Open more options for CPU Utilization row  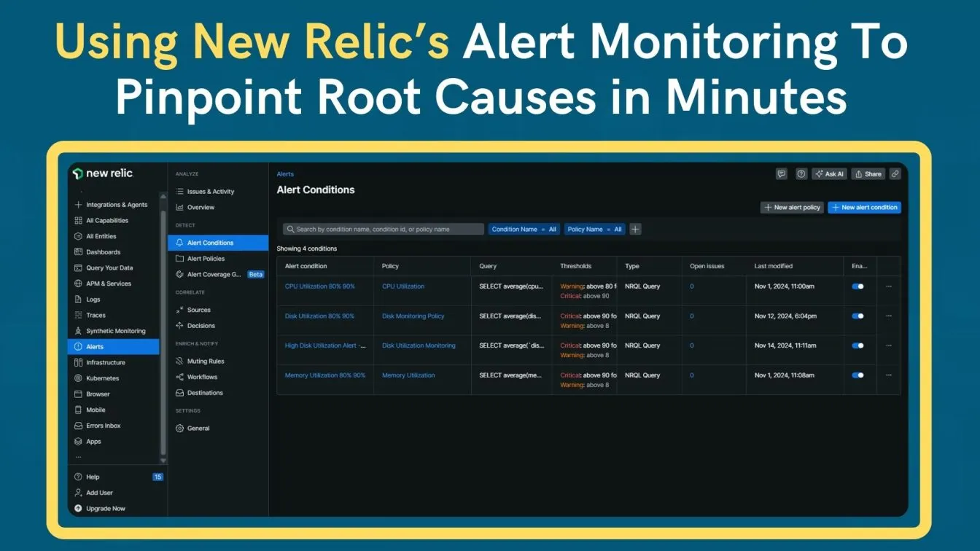pos(888,286)
